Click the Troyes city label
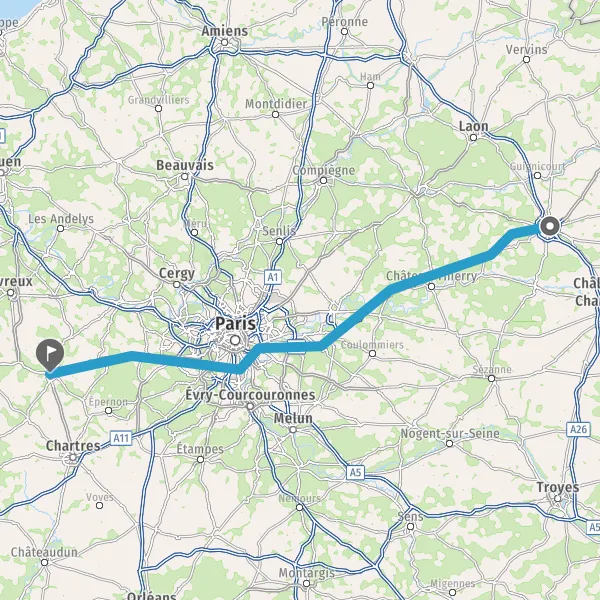The width and height of the screenshot is (600, 600). 558,488
